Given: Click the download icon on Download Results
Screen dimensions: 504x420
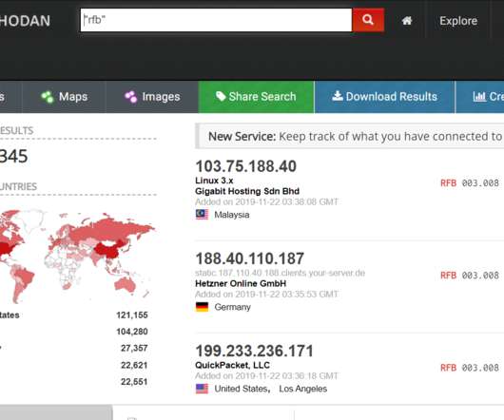Looking at the screenshot, I should 338,96.
